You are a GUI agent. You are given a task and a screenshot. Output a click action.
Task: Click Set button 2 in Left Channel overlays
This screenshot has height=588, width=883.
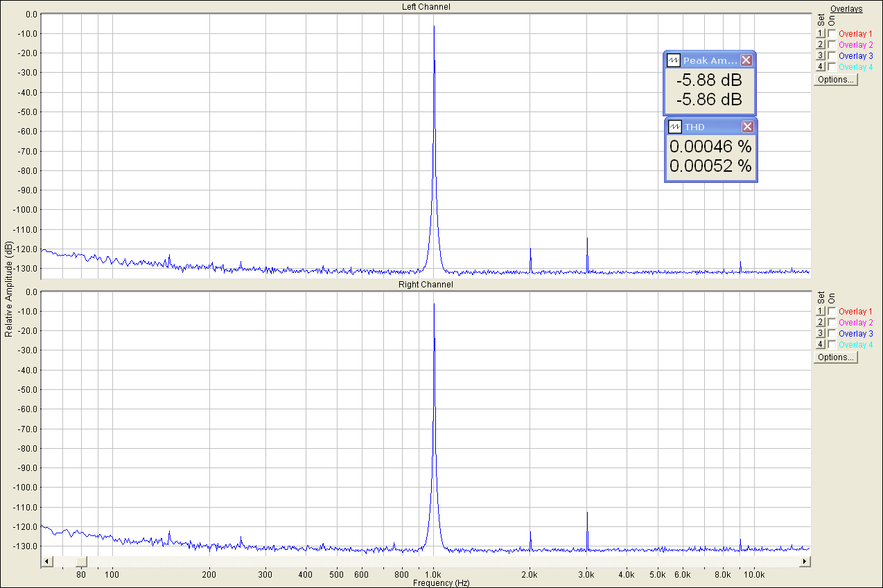click(821, 44)
